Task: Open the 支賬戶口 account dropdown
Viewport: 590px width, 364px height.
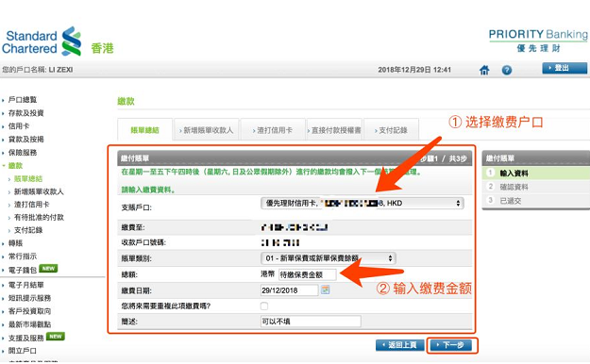Action: (x=362, y=204)
